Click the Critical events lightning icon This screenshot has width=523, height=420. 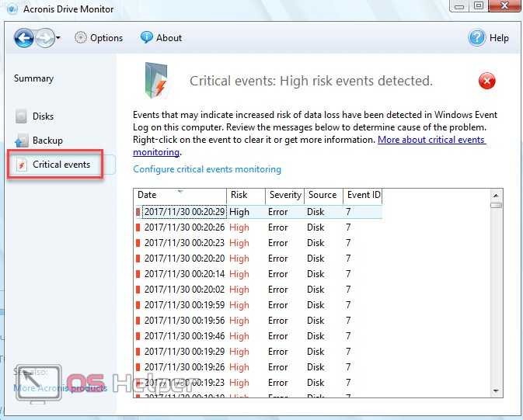pyautogui.click(x=22, y=165)
